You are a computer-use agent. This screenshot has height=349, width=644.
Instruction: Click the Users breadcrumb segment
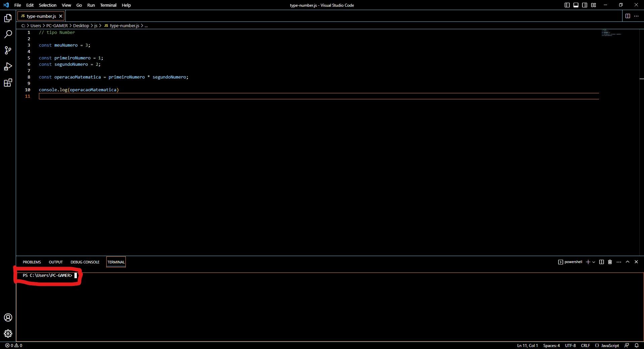36,26
